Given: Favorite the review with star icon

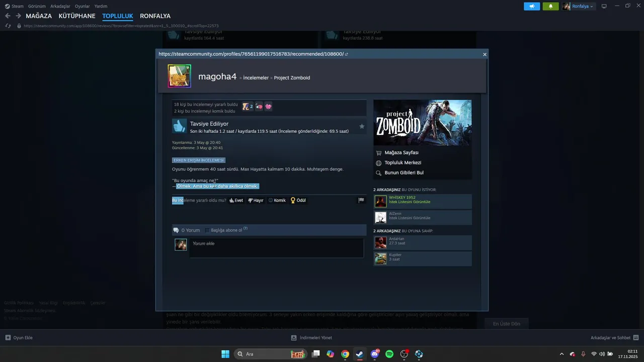Looking at the screenshot, I should (x=361, y=126).
